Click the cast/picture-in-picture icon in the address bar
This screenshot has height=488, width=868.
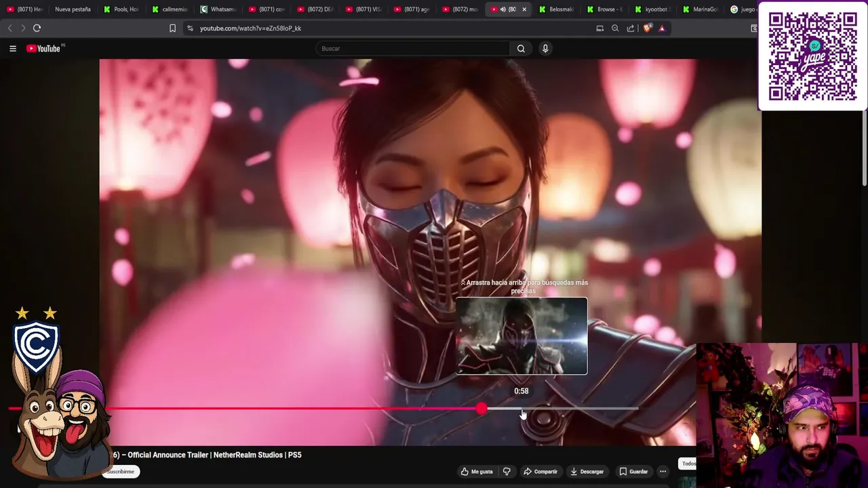[x=599, y=28]
